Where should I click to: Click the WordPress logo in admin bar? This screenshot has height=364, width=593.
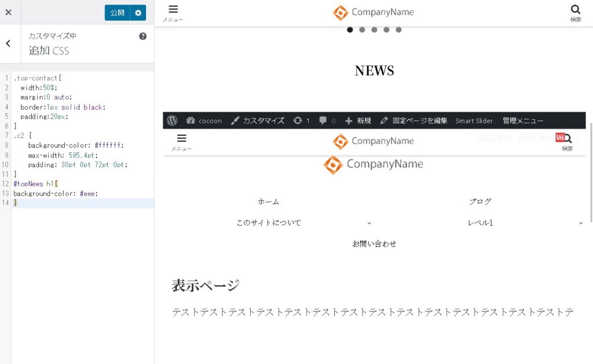(x=172, y=120)
